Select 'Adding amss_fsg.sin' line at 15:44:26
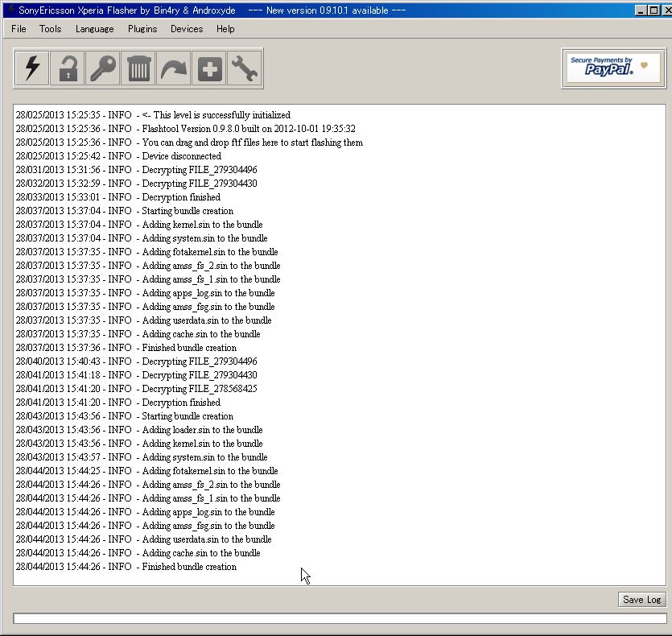672x636 pixels. pyautogui.click(x=146, y=526)
